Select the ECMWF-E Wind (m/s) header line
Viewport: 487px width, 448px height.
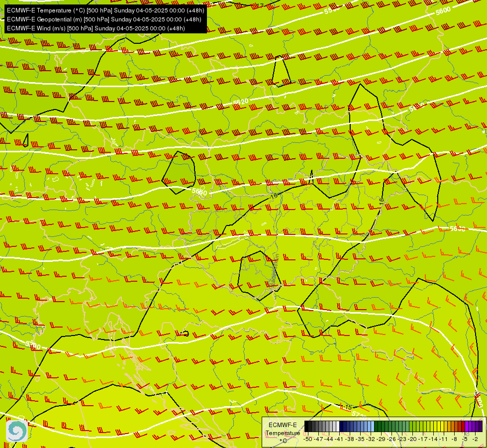pyautogui.click(x=96, y=28)
